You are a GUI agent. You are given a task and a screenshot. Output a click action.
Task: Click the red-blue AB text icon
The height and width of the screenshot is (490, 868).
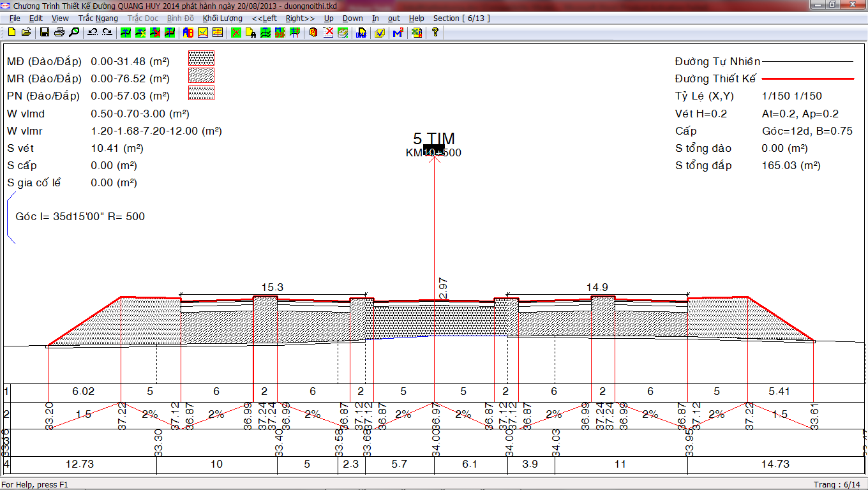[188, 32]
